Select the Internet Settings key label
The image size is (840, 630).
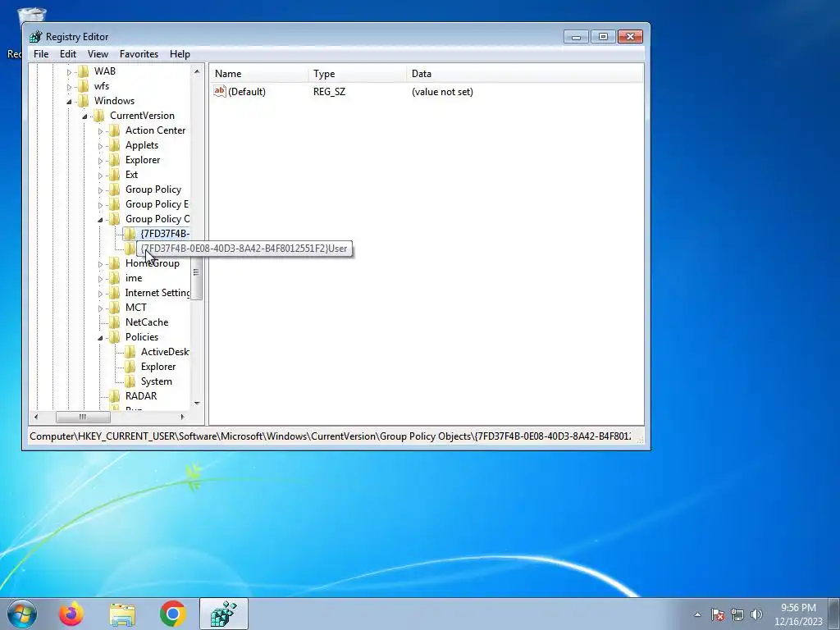click(157, 293)
